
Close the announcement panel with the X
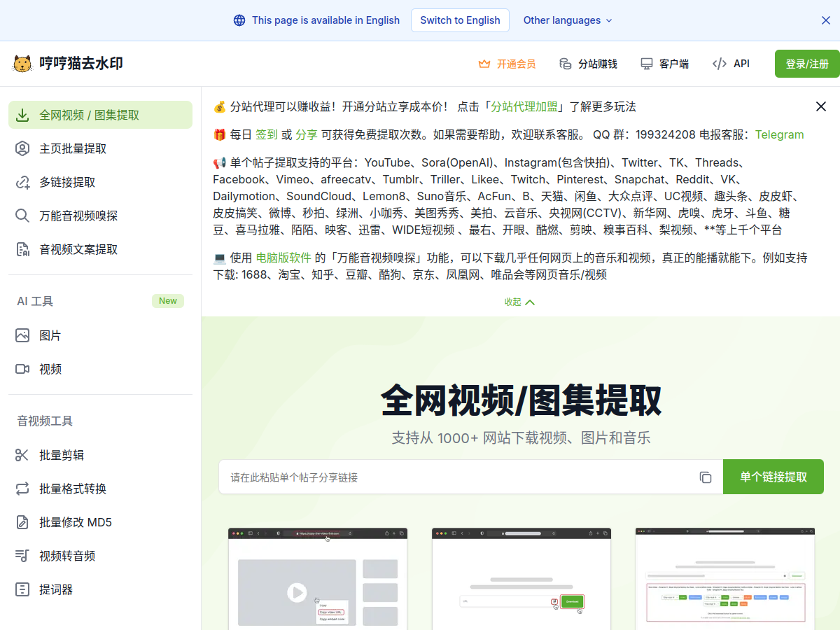pyautogui.click(x=821, y=106)
